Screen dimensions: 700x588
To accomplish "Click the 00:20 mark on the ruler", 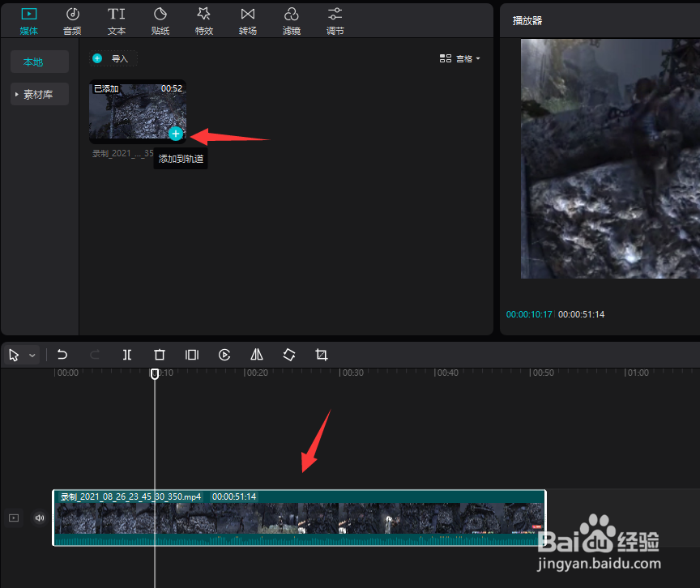I will (x=257, y=373).
